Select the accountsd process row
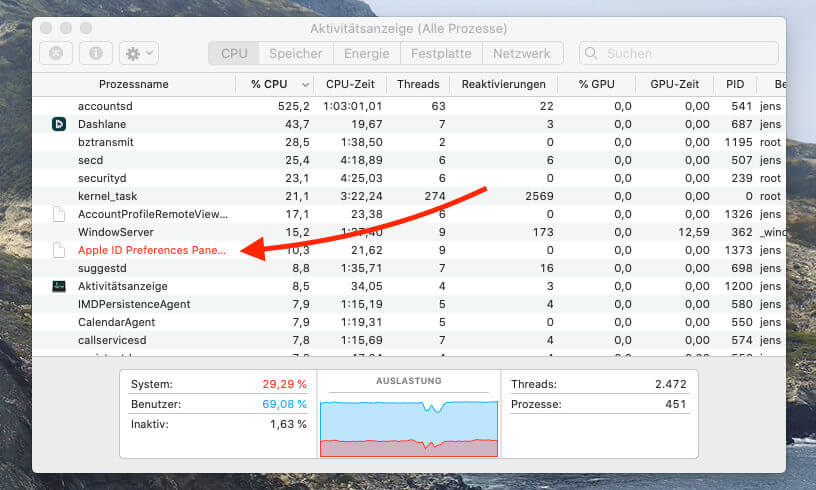816x490 pixels. tap(409, 106)
